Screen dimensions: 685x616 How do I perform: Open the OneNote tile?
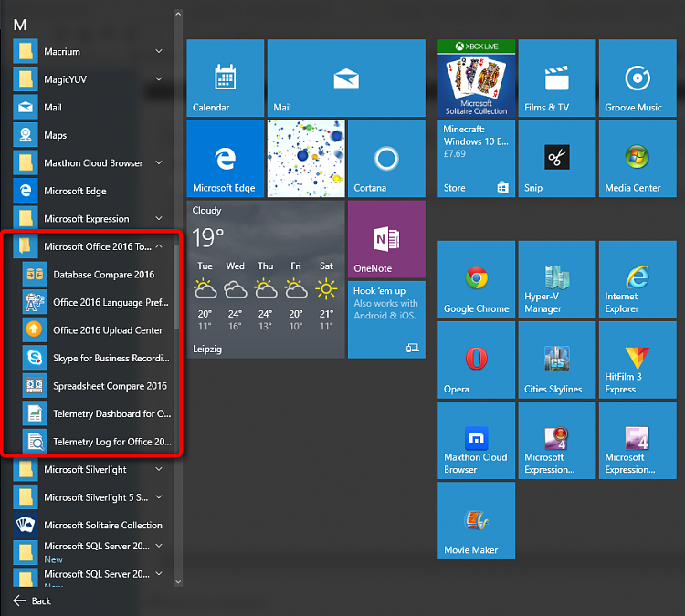tap(386, 239)
